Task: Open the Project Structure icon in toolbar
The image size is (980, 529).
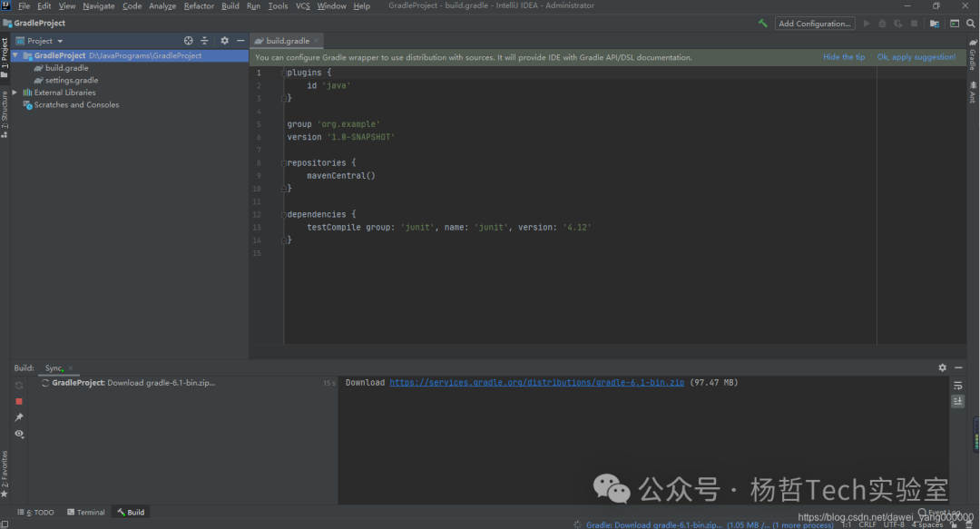Action: click(934, 24)
